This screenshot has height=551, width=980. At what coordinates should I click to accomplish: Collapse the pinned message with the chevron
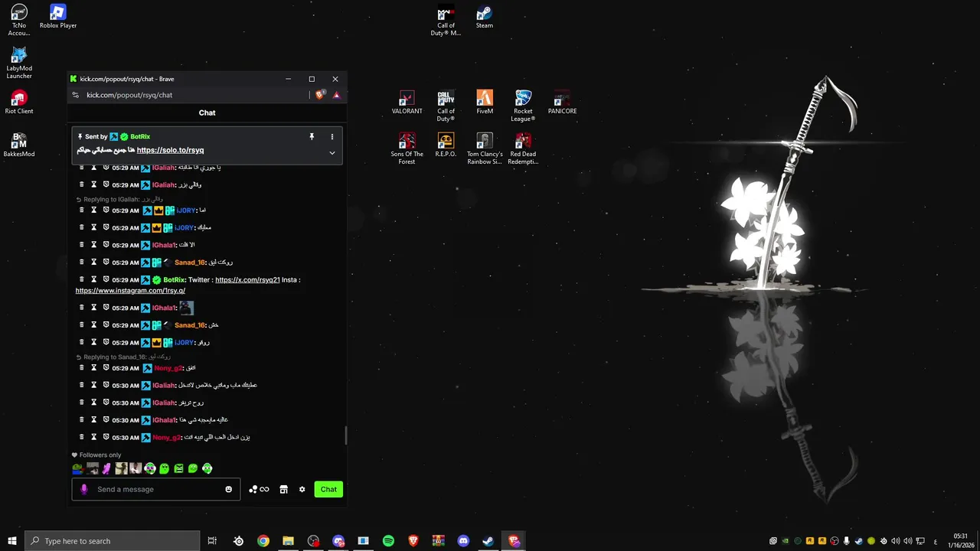[x=332, y=152]
